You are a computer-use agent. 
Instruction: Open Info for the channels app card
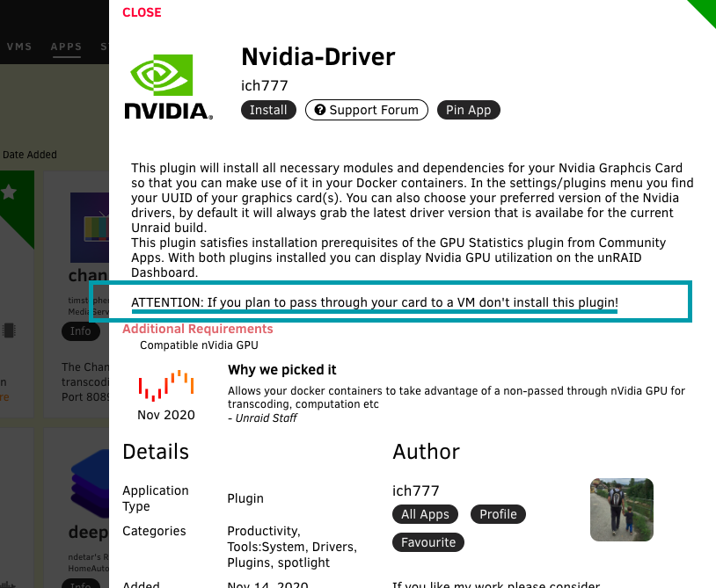[x=80, y=331]
